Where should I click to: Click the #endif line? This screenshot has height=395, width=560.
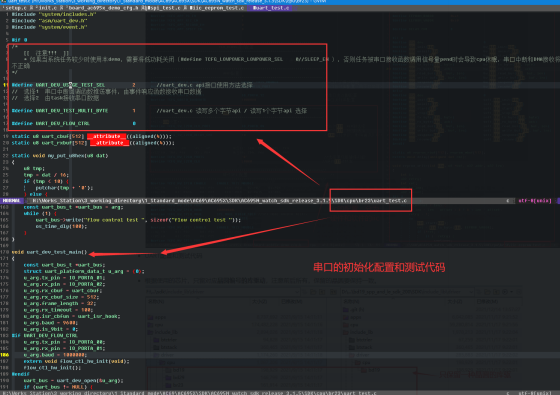click(21, 374)
